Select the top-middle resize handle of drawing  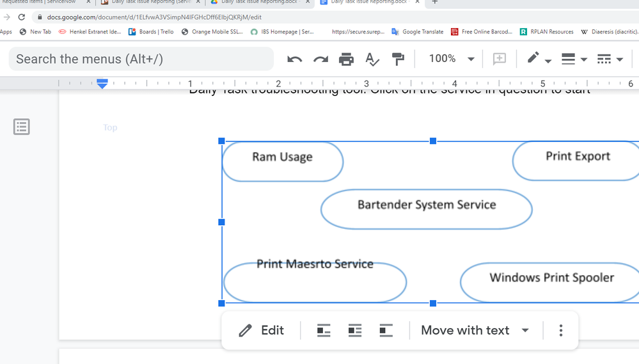[433, 141]
